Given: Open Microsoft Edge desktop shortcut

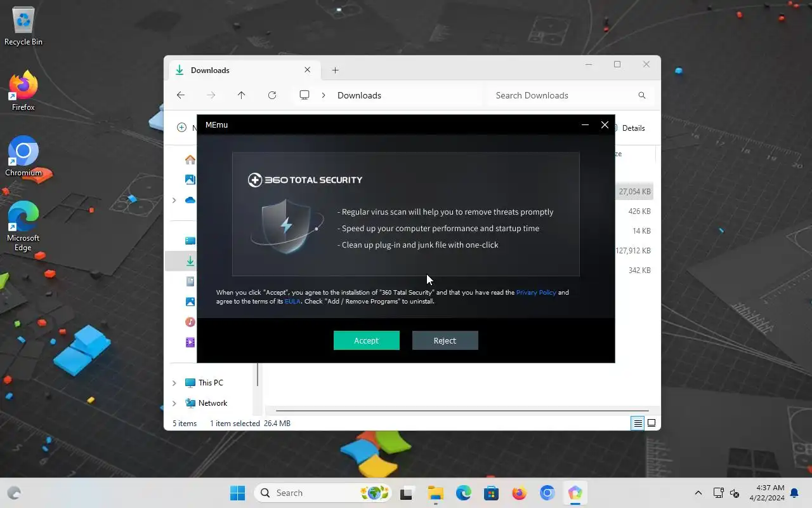Looking at the screenshot, I should (23, 226).
